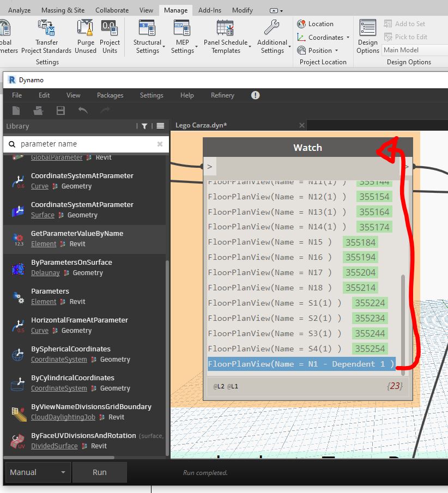Click the Save icon in Dynamo toolbar

(x=60, y=111)
